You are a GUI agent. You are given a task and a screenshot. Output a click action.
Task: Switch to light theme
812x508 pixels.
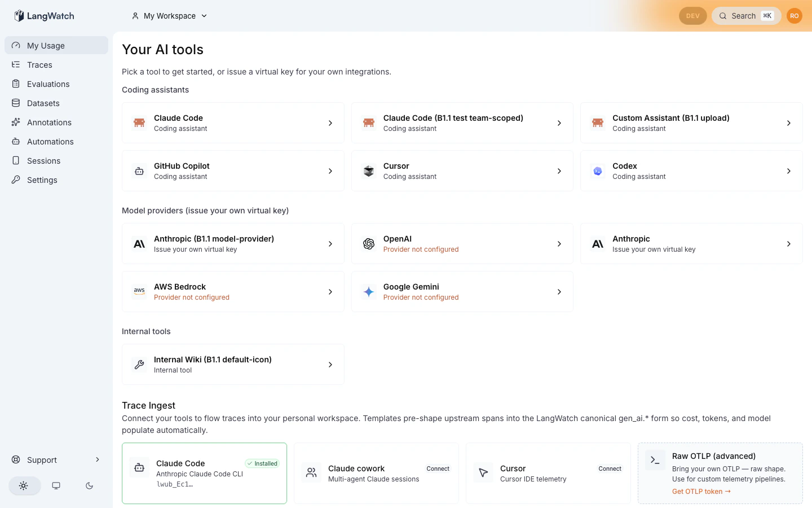point(24,485)
